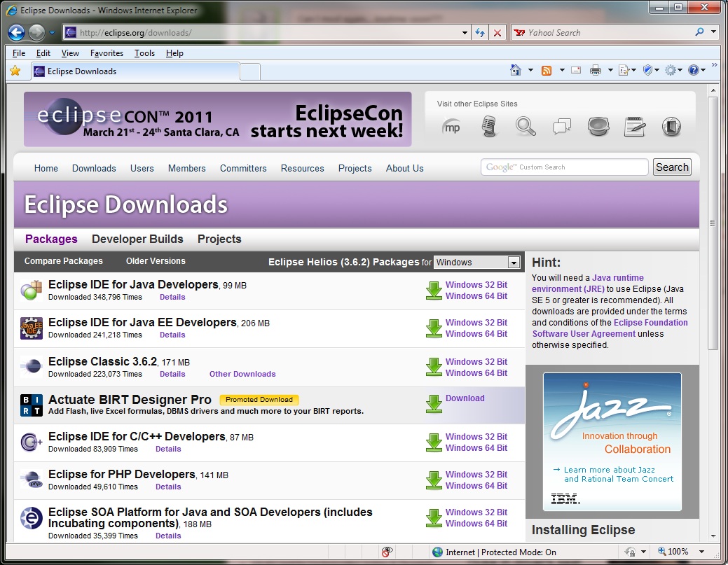The height and width of the screenshot is (565, 728).
Task: Open the File menu
Action: (19, 53)
